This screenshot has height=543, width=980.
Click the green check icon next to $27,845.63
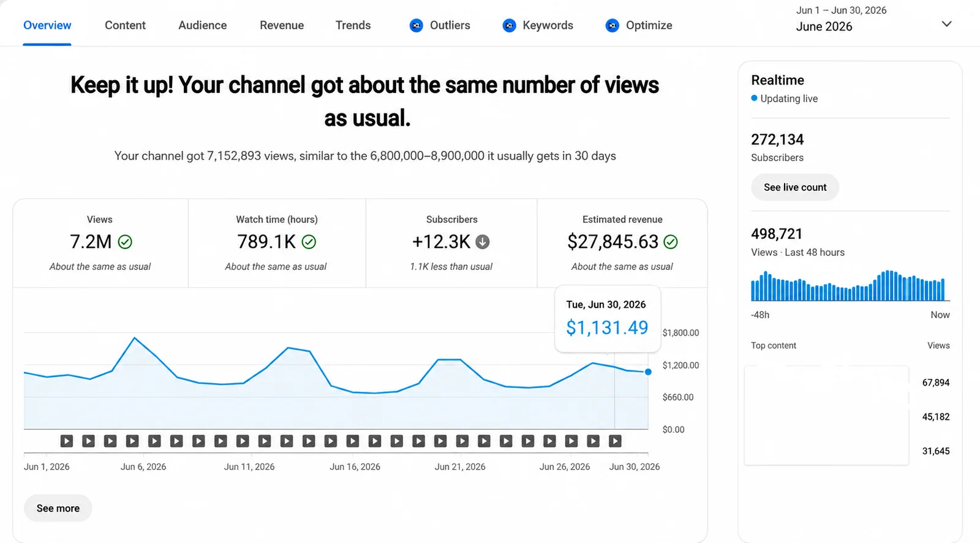click(671, 242)
